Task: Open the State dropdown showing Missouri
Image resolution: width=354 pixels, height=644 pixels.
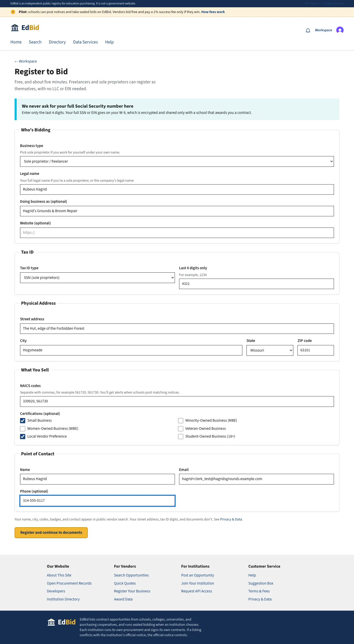Action: [270, 351]
